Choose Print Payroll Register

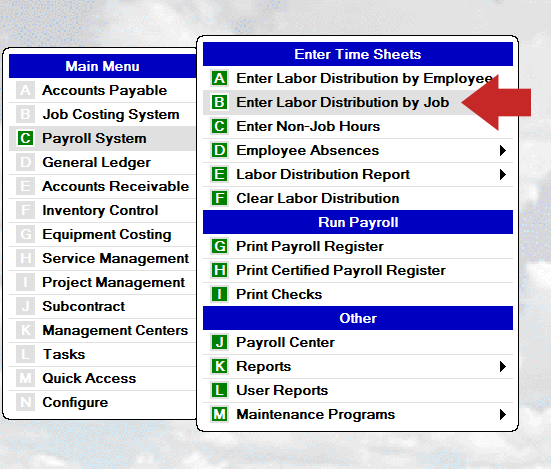358,246
